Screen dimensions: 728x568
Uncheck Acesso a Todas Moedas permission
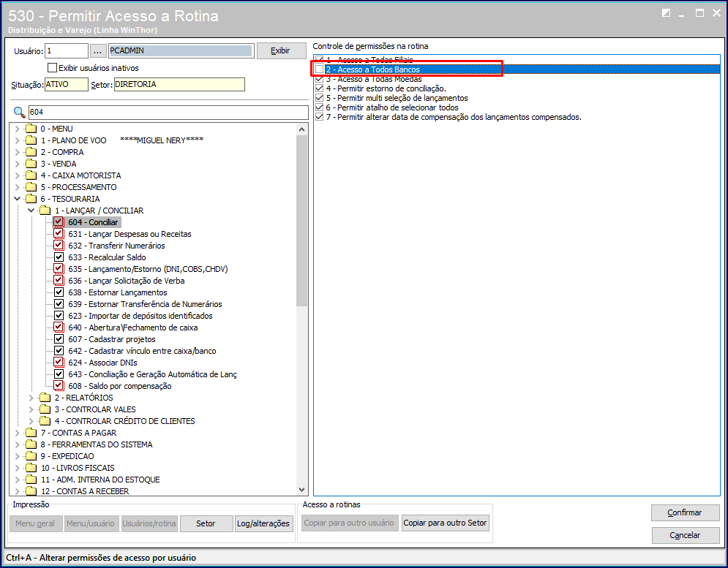(320, 79)
